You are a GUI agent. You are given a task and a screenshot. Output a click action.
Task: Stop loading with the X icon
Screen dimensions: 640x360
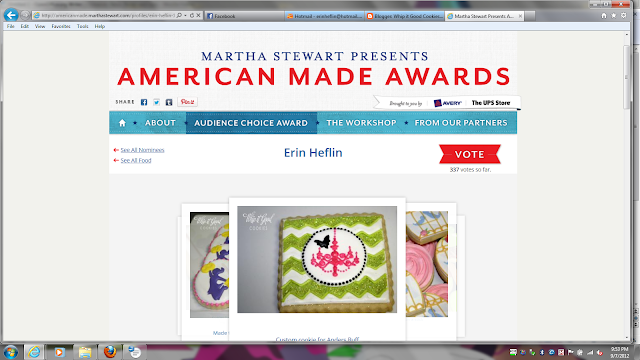click(x=198, y=16)
